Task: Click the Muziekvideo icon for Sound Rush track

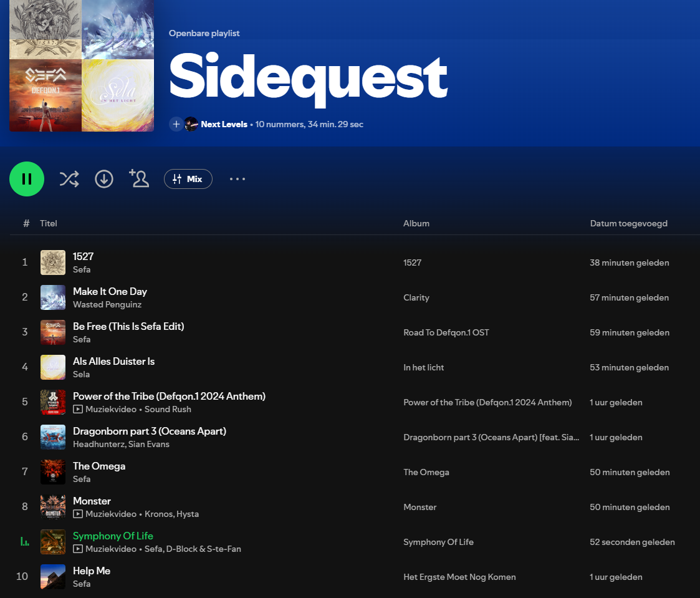Action: [78, 409]
